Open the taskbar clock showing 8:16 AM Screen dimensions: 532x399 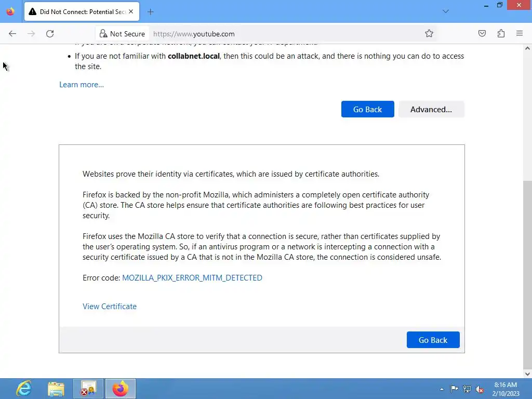tap(506, 389)
